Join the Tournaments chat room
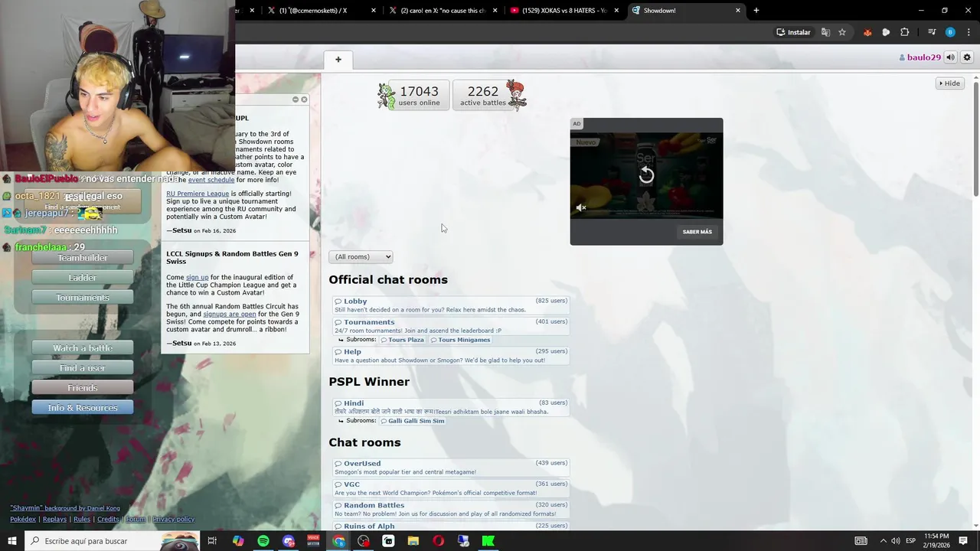This screenshot has height=551, width=980. [x=451, y=326]
